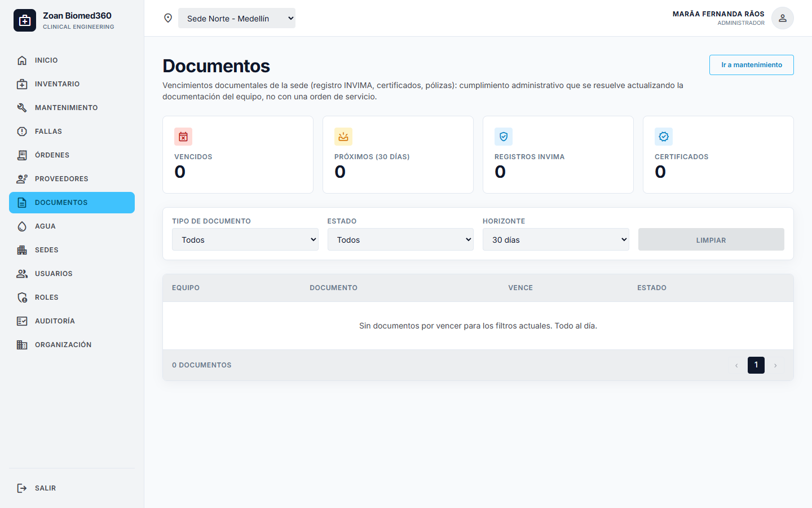Go to previous page arrow
The image size is (812, 508).
pyautogui.click(x=736, y=365)
